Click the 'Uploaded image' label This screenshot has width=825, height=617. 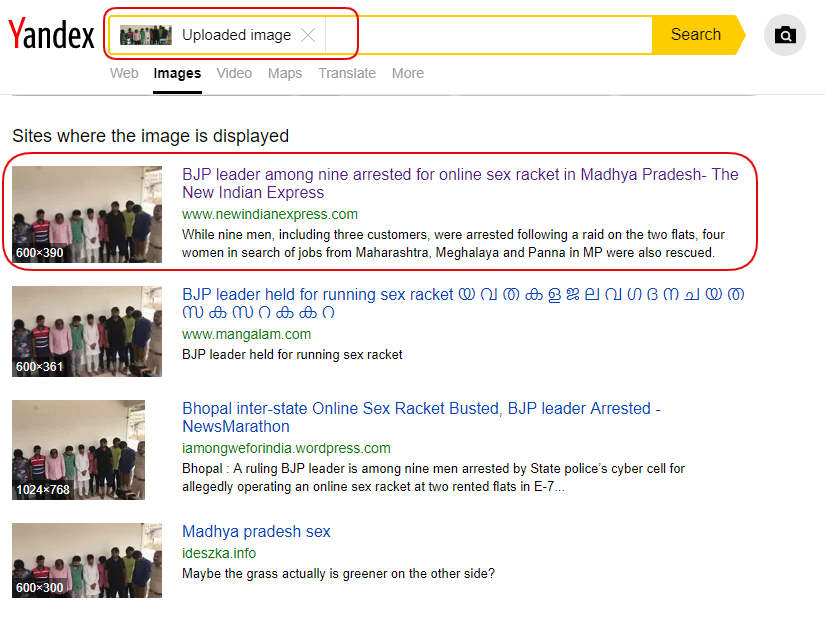236,35
